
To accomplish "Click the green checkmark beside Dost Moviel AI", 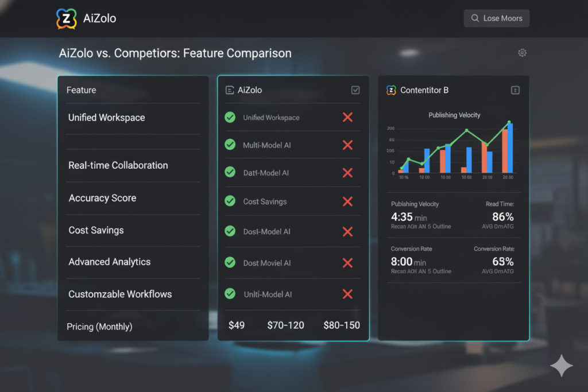I will point(230,263).
